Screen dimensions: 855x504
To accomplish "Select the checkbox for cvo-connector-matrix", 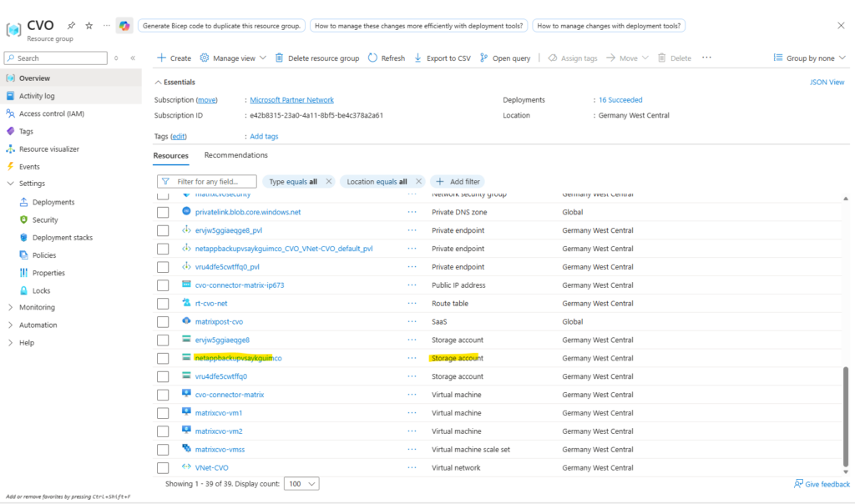I will pos(163,395).
